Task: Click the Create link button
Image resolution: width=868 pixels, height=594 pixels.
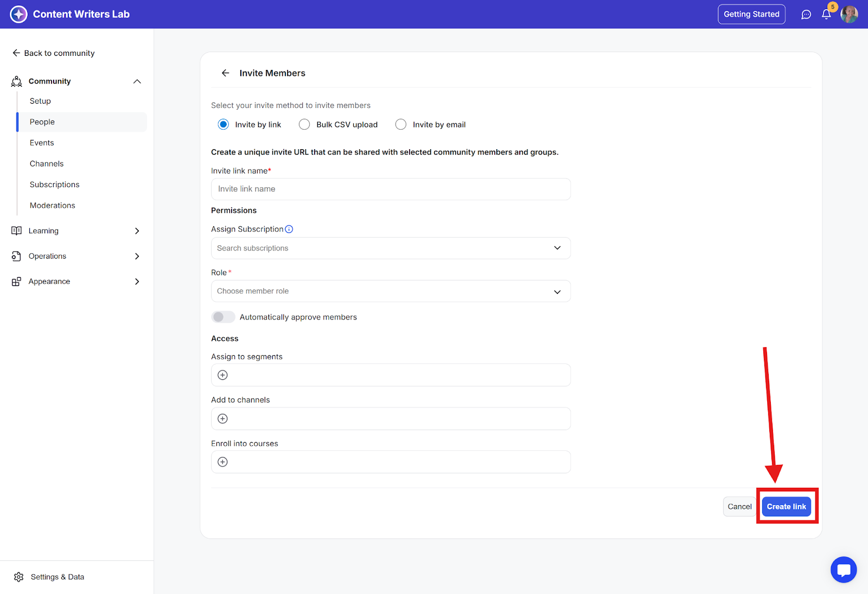Action: point(787,507)
